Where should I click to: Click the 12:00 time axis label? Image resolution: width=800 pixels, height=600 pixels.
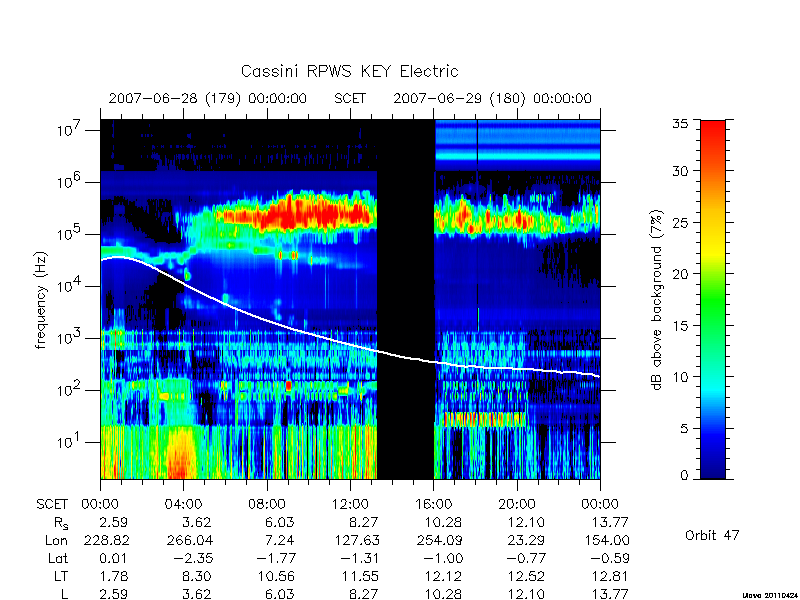(350, 505)
